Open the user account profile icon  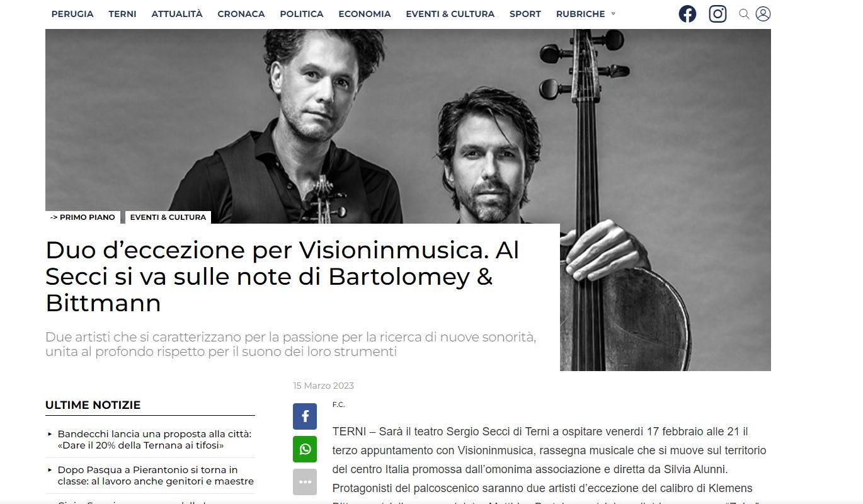[x=763, y=14]
